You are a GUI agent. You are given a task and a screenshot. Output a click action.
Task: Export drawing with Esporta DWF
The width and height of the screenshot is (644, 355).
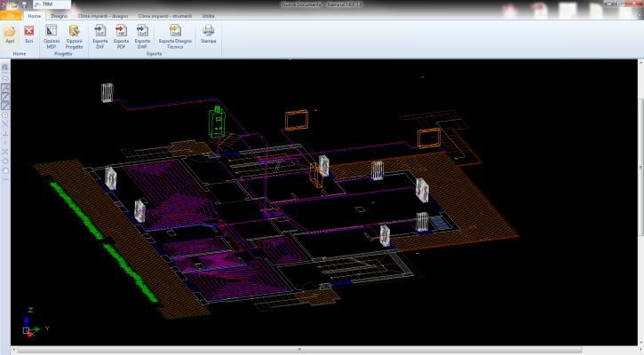click(142, 33)
